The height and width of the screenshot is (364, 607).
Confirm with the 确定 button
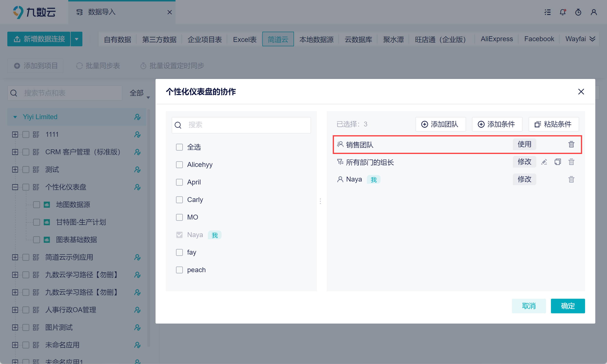pos(568,306)
